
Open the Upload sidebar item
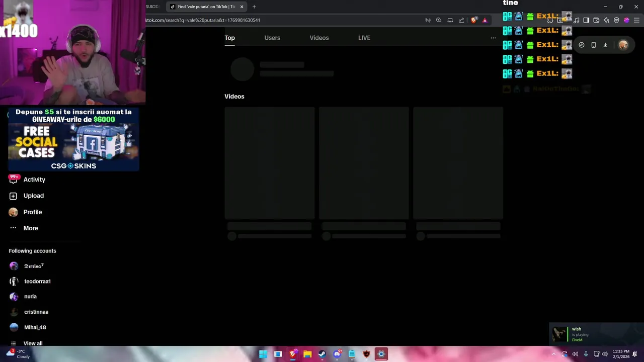click(27, 196)
